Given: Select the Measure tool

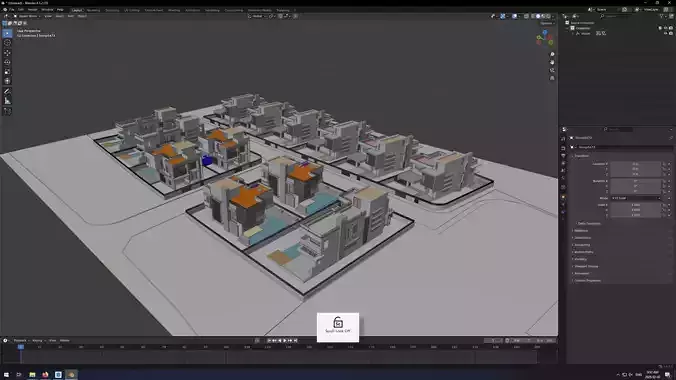Looking at the screenshot, I should pos(7,100).
